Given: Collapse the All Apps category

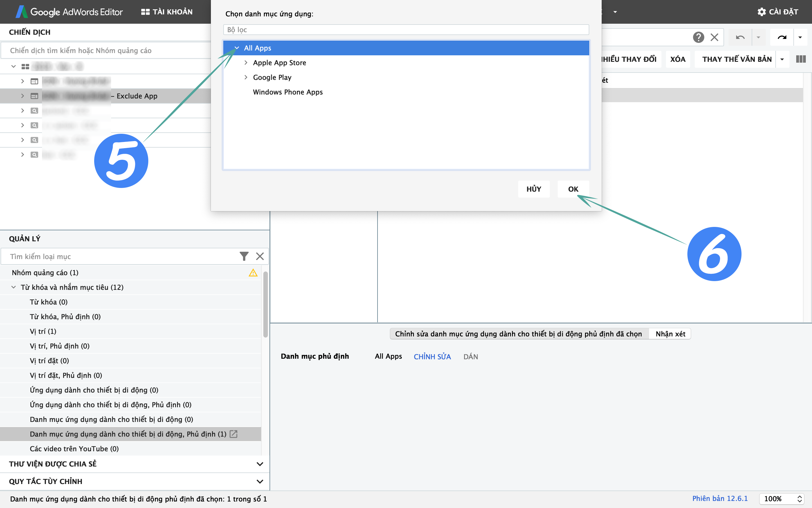Looking at the screenshot, I should (237, 48).
